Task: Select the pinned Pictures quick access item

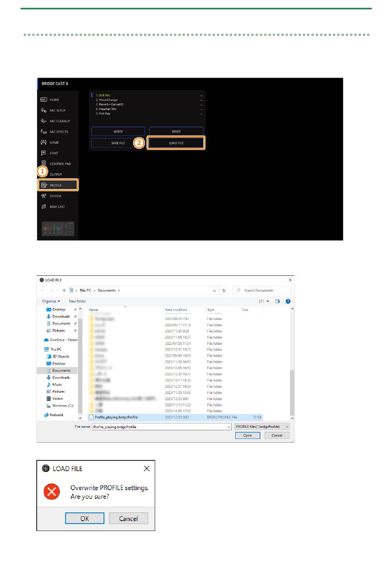Action: (x=59, y=331)
